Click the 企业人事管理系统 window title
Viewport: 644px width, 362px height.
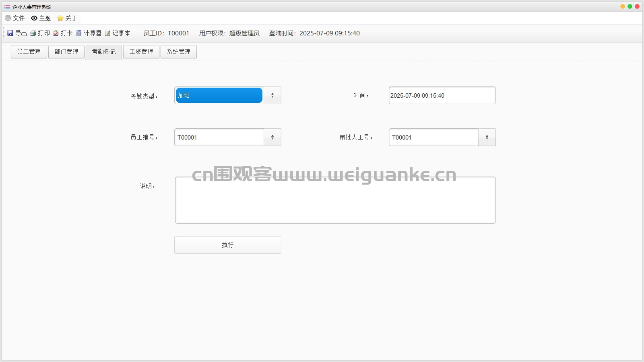point(32,7)
